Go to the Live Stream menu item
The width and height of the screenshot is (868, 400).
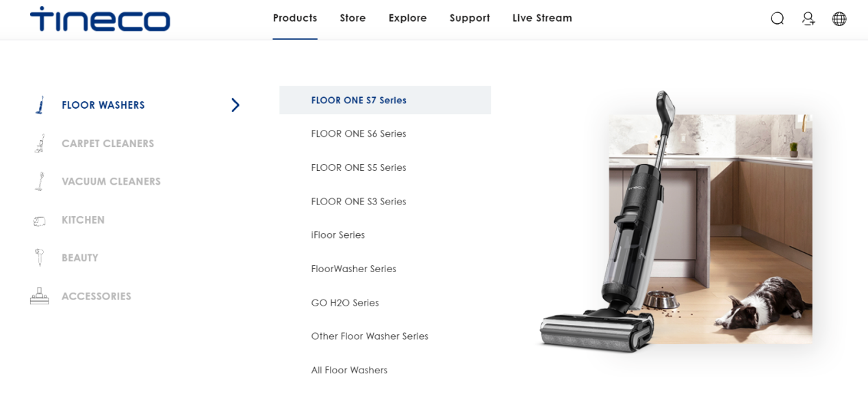pyautogui.click(x=541, y=18)
